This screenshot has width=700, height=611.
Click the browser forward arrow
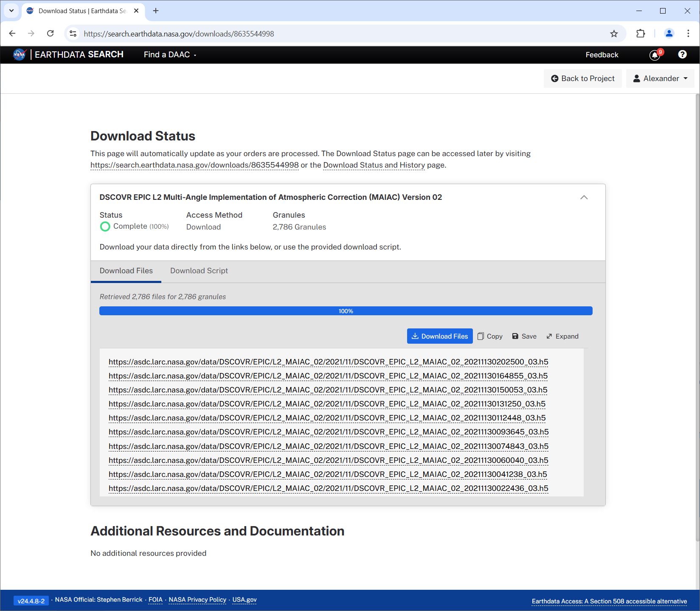coord(31,34)
